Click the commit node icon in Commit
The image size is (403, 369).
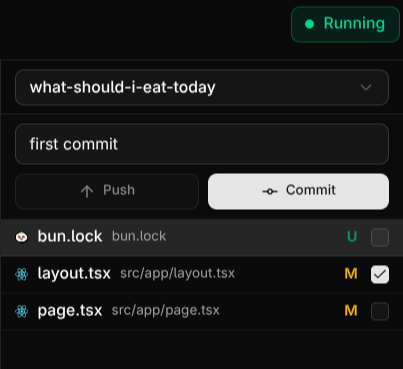[270, 191]
